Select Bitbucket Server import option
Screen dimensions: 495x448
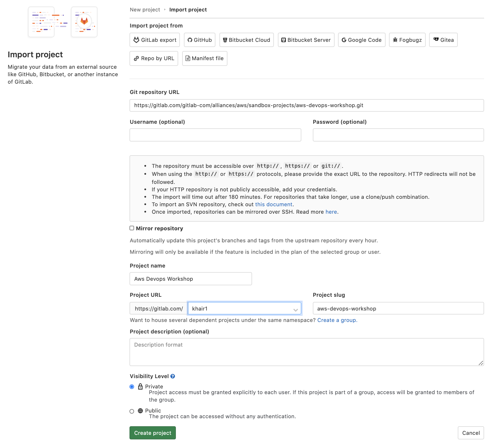tap(306, 40)
